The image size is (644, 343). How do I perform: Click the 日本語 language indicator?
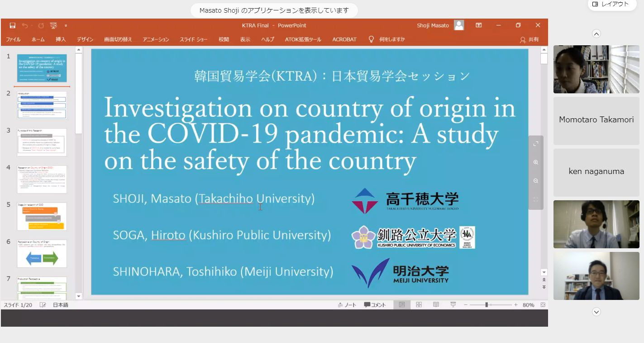click(x=61, y=305)
